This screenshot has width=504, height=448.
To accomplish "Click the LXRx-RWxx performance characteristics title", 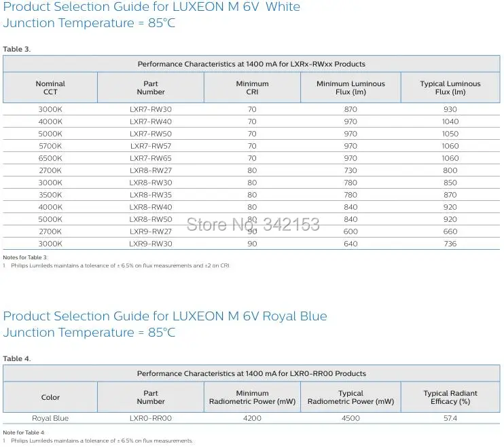I will coord(251,64).
